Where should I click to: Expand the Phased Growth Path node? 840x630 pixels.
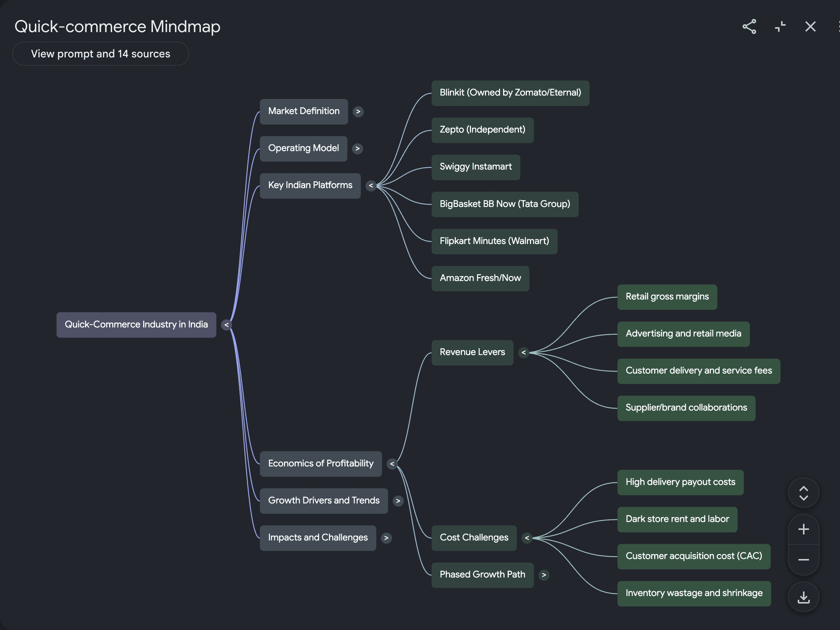click(x=544, y=575)
